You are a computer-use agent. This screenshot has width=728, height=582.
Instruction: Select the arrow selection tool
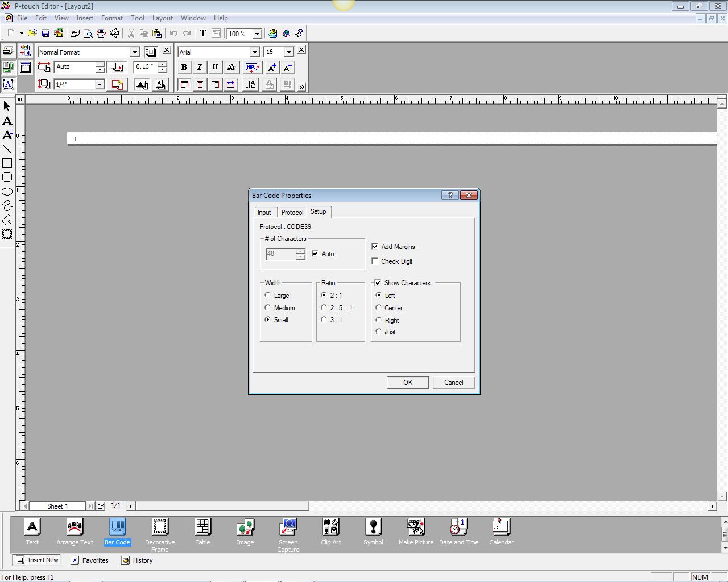tap(7, 106)
